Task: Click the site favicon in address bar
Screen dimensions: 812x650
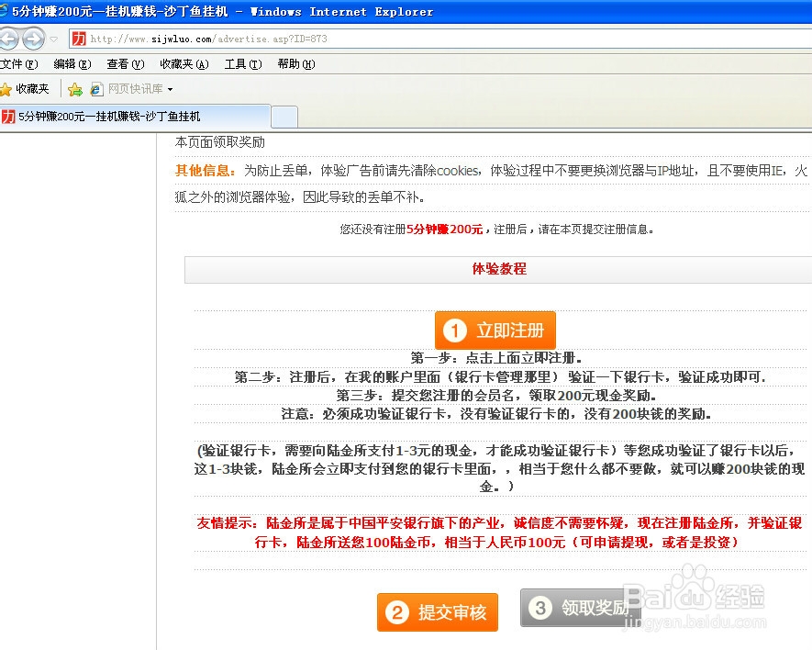Action: coord(79,39)
